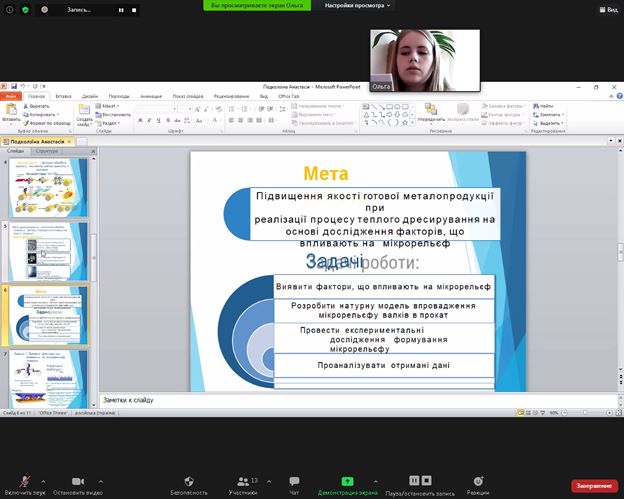
Task: Stop video using the camera icon
Action: [78, 480]
